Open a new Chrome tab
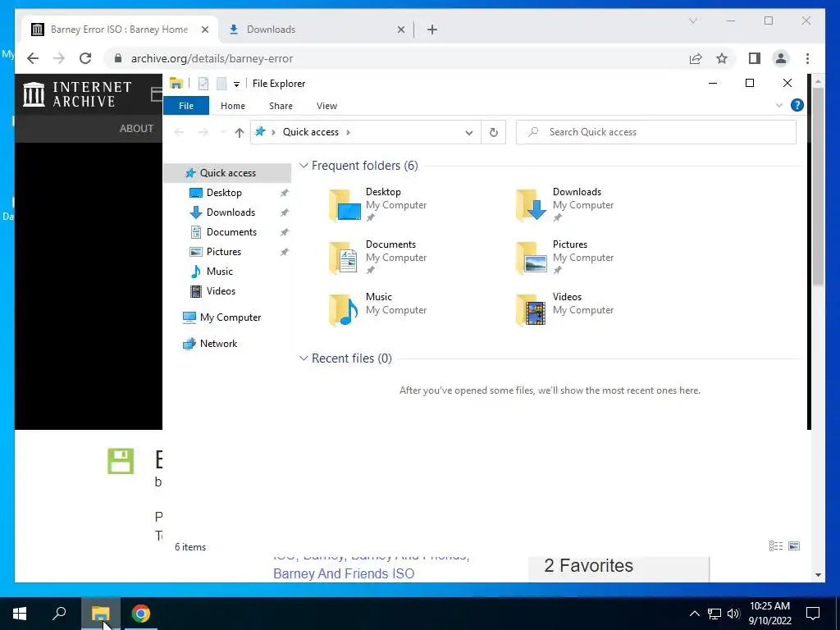This screenshot has height=630, width=840. 432,30
